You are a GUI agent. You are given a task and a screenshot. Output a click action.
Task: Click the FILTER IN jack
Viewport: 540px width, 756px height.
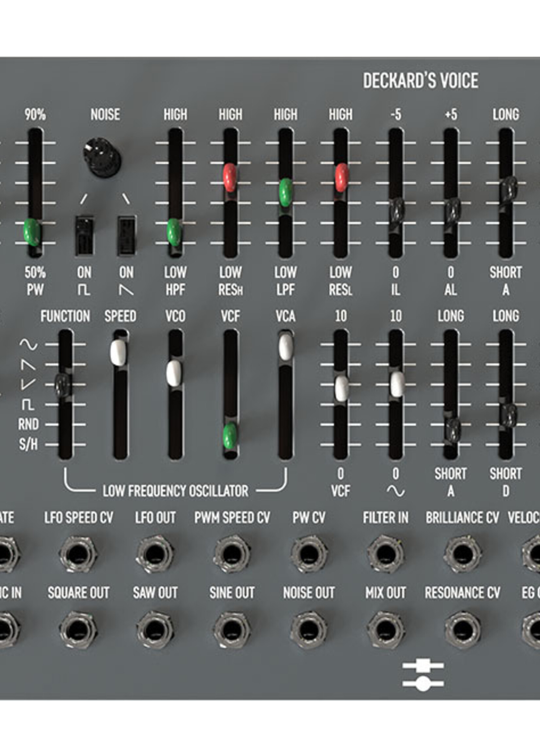pyautogui.click(x=386, y=554)
